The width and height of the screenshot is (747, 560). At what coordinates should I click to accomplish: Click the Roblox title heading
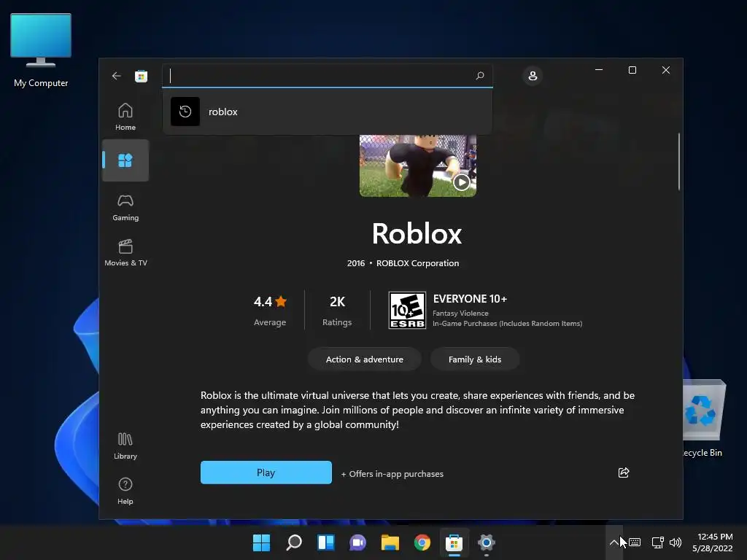pos(417,233)
